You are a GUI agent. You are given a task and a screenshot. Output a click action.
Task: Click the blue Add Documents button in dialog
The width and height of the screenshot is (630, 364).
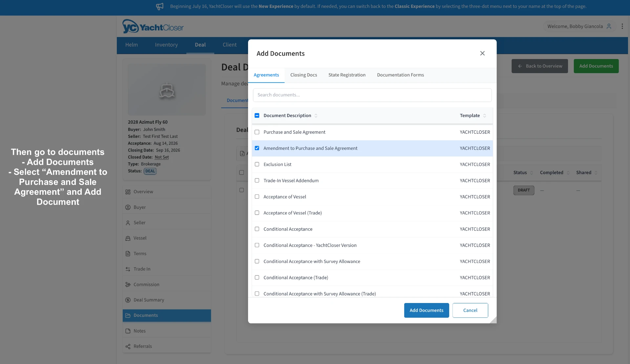coord(427,310)
